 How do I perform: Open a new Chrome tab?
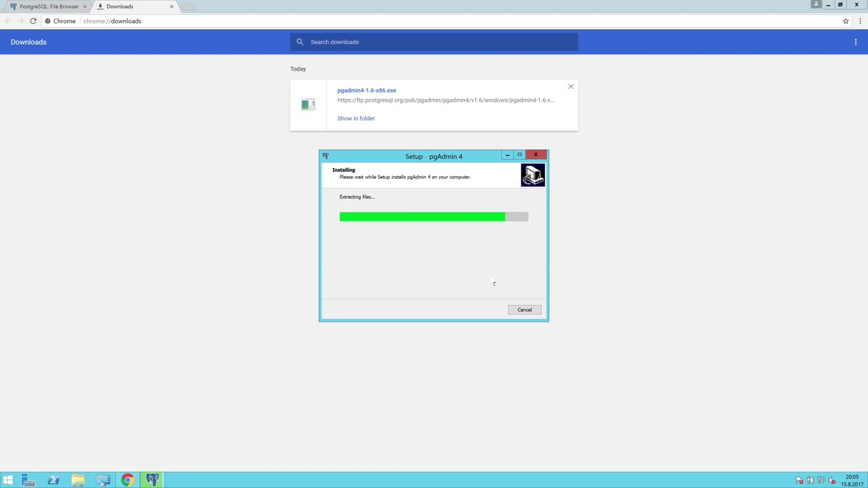(x=189, y=7)
